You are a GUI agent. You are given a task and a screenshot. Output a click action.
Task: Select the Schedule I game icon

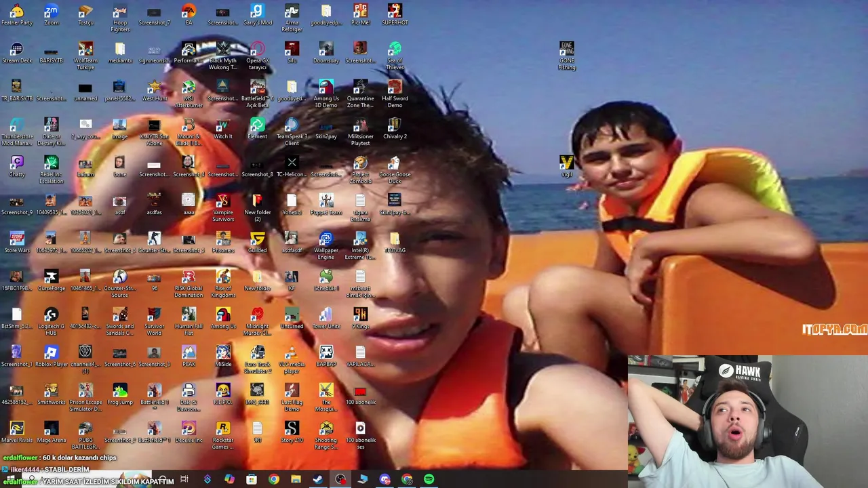click(326, 281)
